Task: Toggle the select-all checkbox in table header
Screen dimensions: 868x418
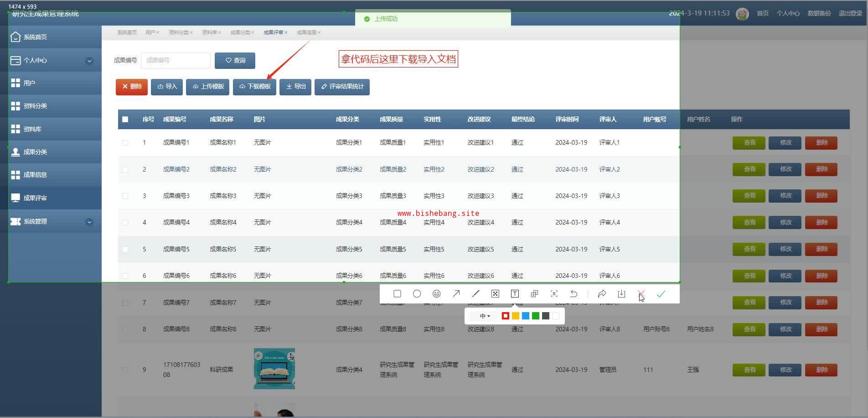Action: (125, 120)
